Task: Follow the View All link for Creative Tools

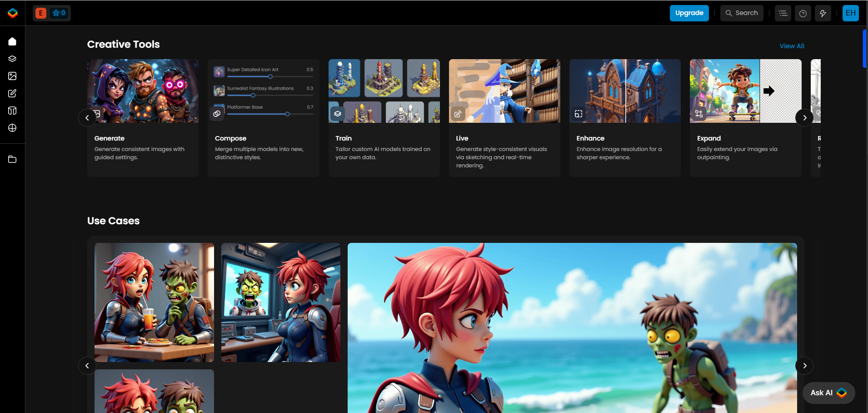Action: (792, 46)
